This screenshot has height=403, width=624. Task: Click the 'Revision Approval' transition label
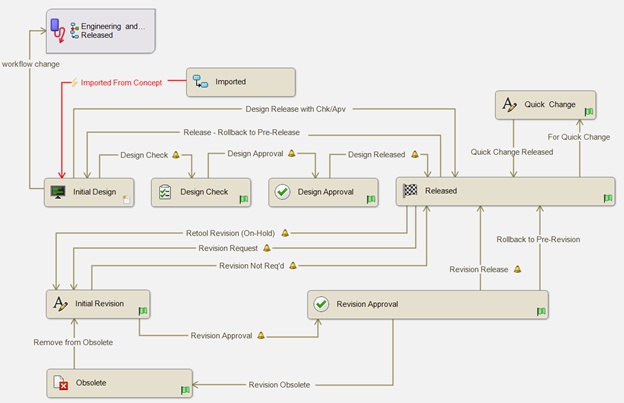[x=221, y=336]
